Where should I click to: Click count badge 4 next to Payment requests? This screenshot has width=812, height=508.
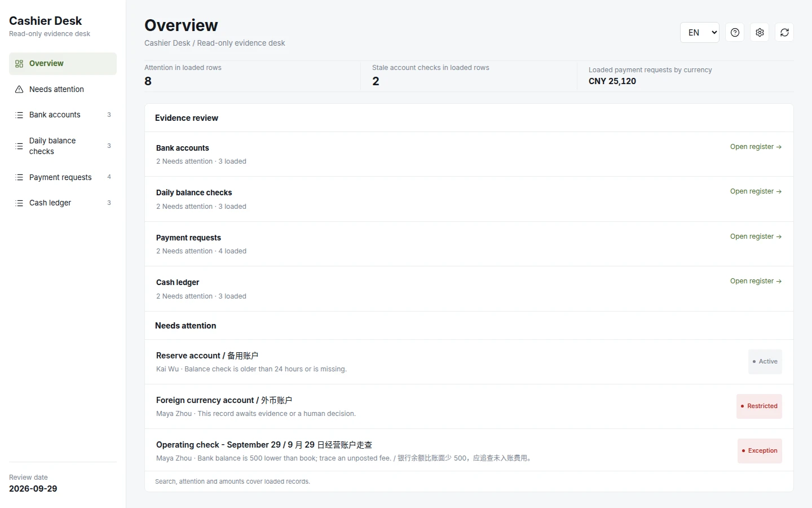[x=109, y=177]
